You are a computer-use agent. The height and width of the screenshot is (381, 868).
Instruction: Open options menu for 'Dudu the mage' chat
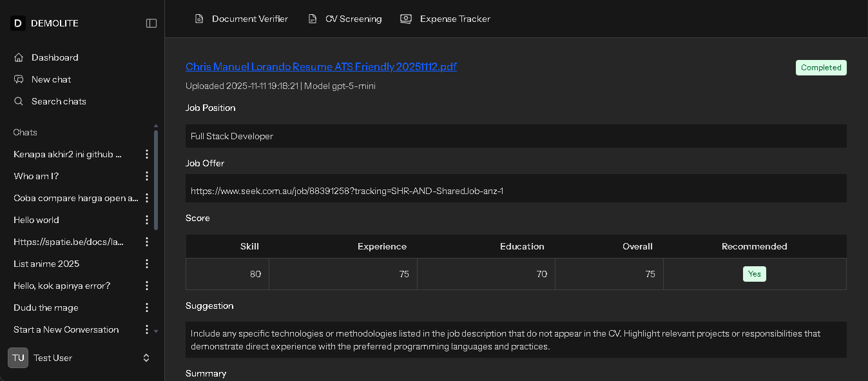click(x=147, y=308)
